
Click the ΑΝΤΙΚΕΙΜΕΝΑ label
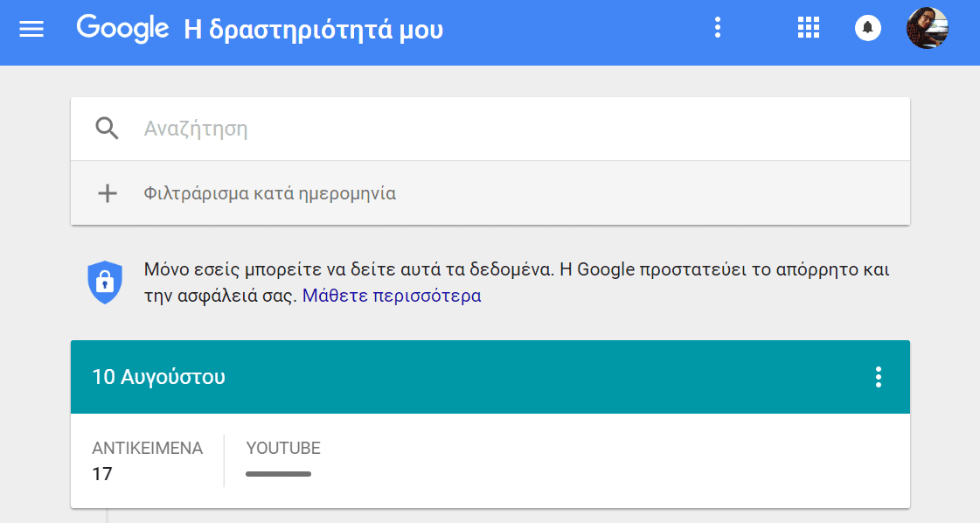(x=148, y=448)
